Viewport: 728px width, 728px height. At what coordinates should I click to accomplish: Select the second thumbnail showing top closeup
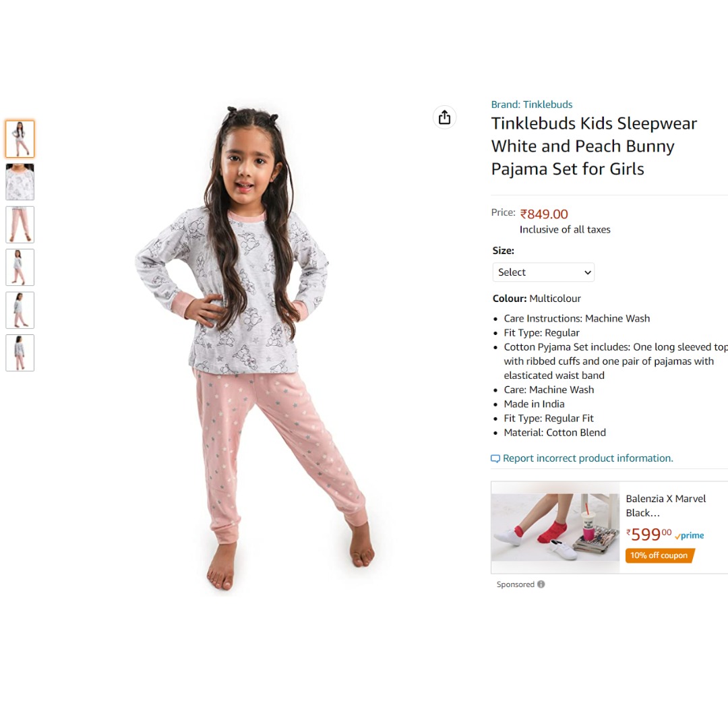[20, 181]
